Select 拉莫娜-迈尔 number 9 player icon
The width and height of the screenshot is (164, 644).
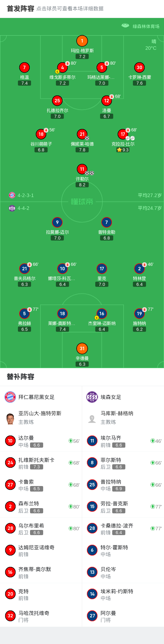coord(57,222)
